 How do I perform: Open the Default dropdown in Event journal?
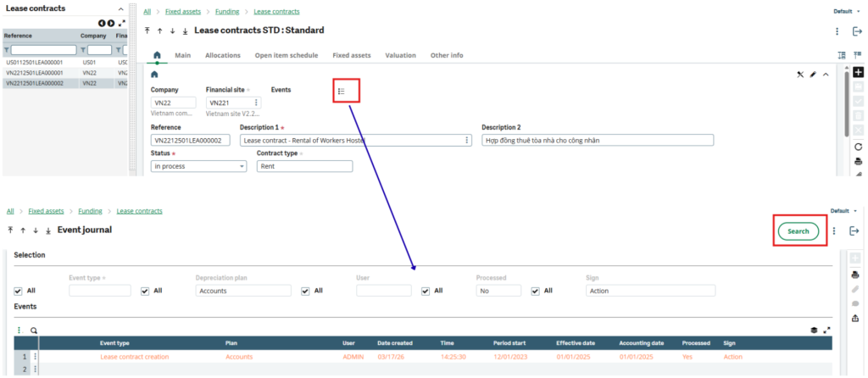click(843, 210)
